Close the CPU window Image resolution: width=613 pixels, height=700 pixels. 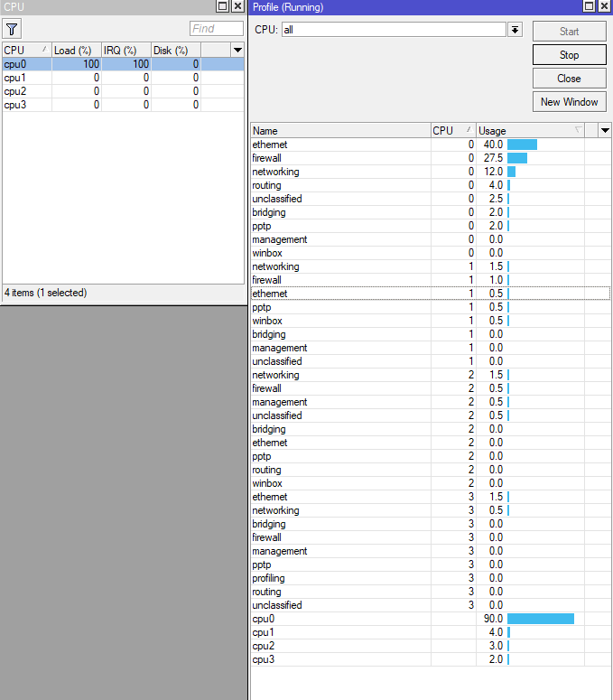[238, 6]
